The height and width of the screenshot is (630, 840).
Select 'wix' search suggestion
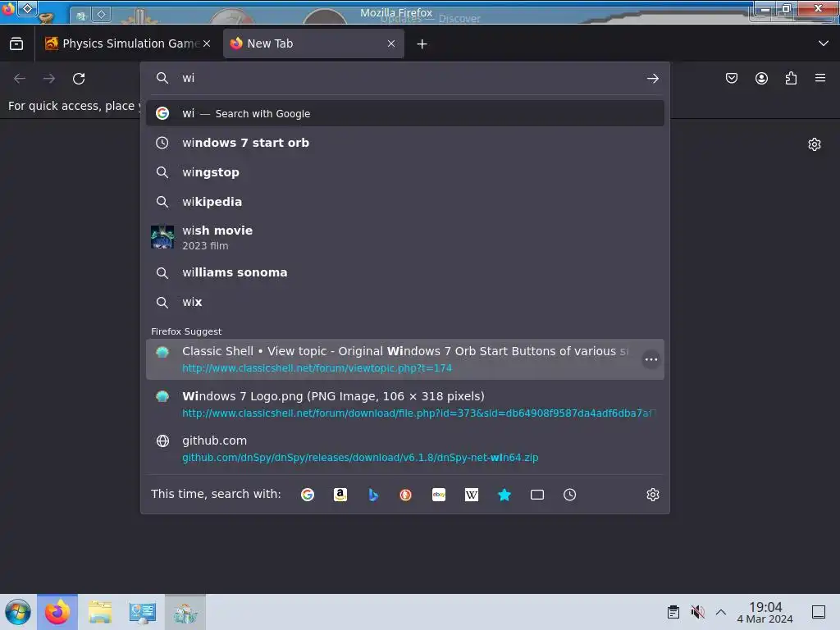tap(405, 302)
